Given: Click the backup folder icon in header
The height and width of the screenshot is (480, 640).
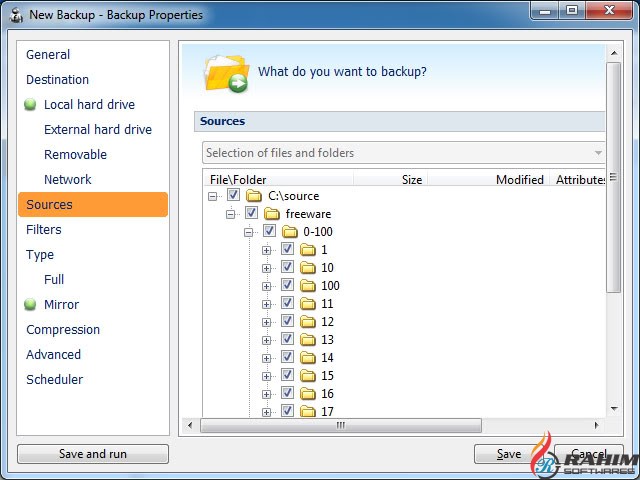Looking at the screenshot, I should [x=227, y=73].
